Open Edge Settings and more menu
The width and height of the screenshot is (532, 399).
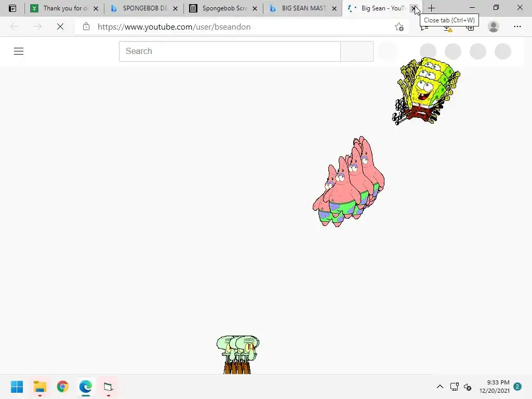click(x=517, y=26)
